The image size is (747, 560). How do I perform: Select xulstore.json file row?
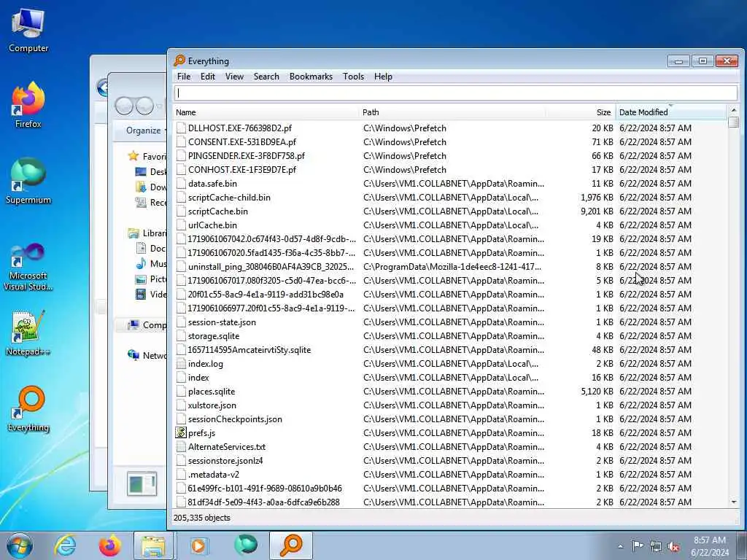pos(433,405)
